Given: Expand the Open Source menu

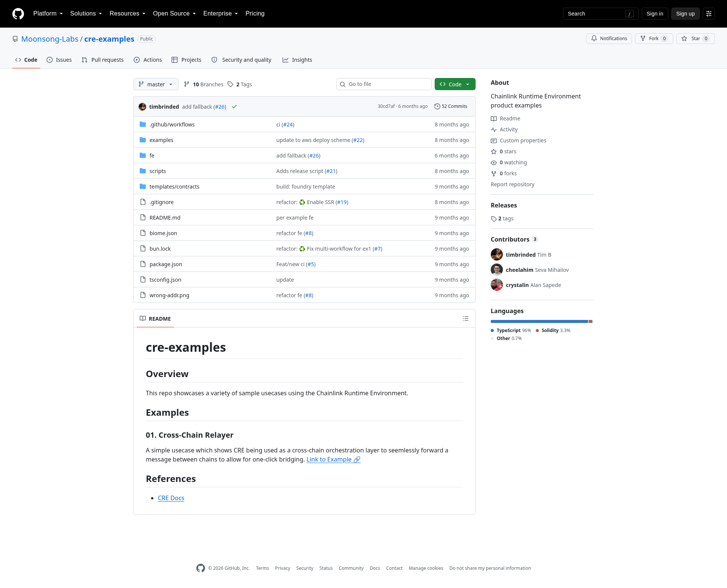Looking at the screenshot, I should click(x=175, y=14).
